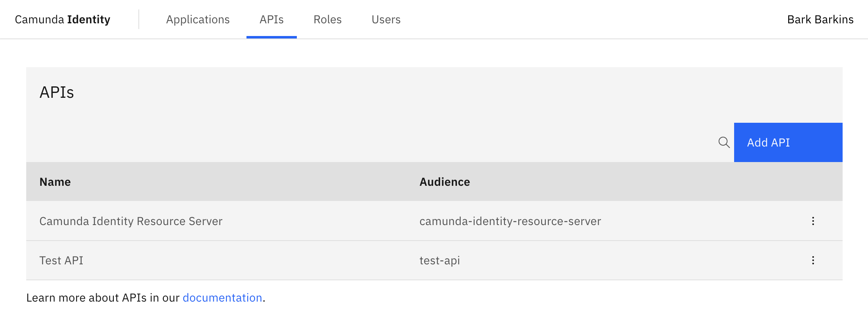Click the test-api audience value
868x311 pixels.
(x=440, y=260)
